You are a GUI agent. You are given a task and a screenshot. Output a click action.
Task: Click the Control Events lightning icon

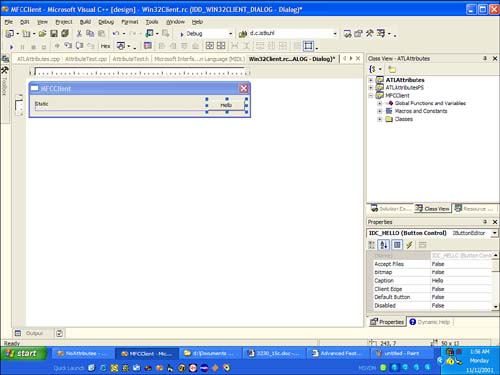[410, 245]
